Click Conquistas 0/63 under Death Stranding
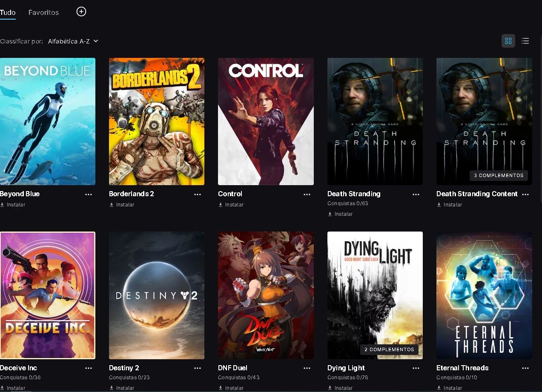This screenshot has width=542, height=392. click(348, 203)
